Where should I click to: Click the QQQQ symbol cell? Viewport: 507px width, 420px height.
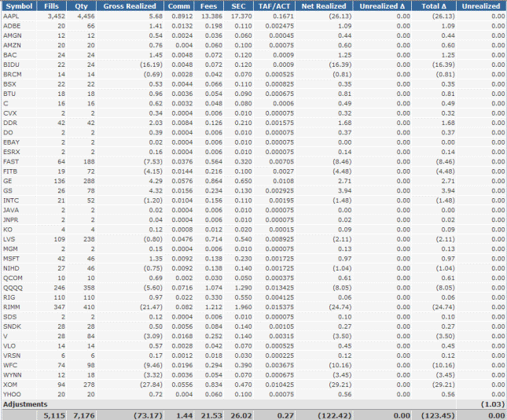(x=13, y=288)
